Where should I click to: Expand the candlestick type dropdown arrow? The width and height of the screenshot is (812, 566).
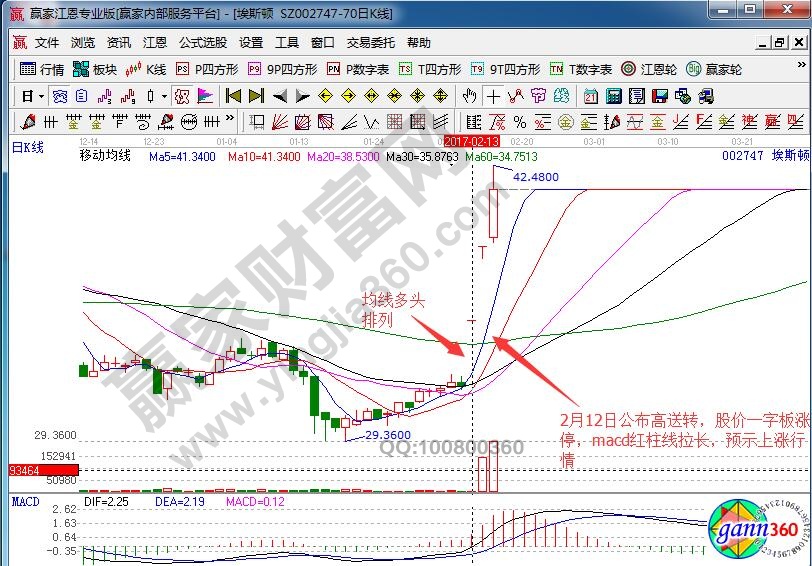(164, 96)
